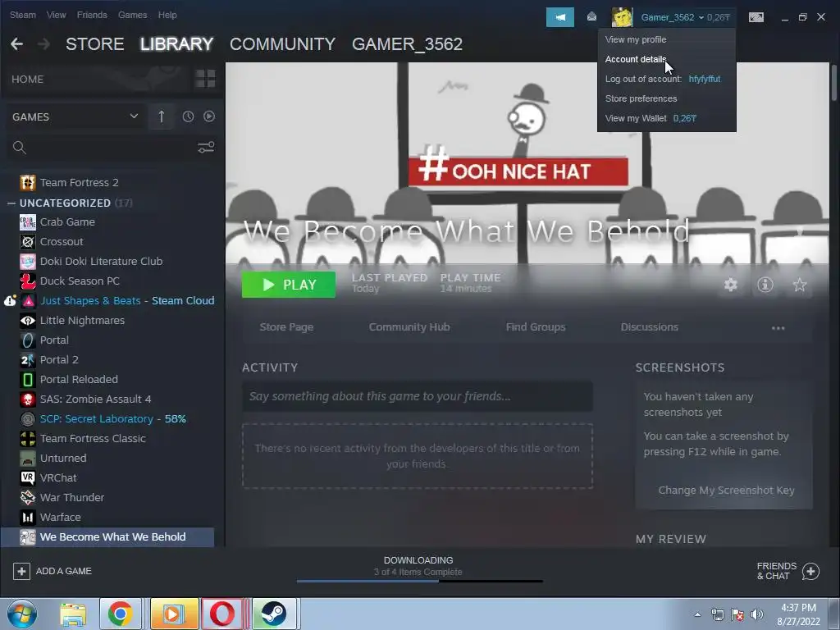
Task: Open game settings gear icon
Action: coord(731,285)
